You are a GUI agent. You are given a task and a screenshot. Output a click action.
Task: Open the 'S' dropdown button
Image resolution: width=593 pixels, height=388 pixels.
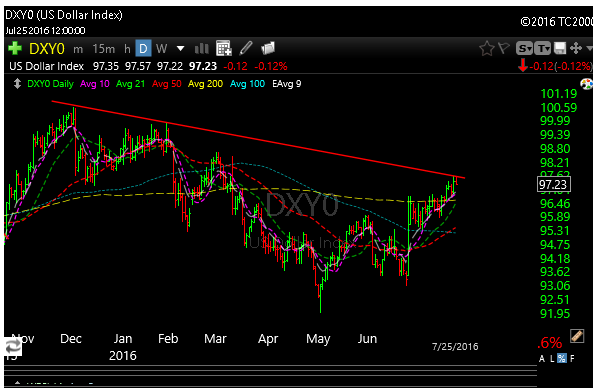[x=525, y=48]
